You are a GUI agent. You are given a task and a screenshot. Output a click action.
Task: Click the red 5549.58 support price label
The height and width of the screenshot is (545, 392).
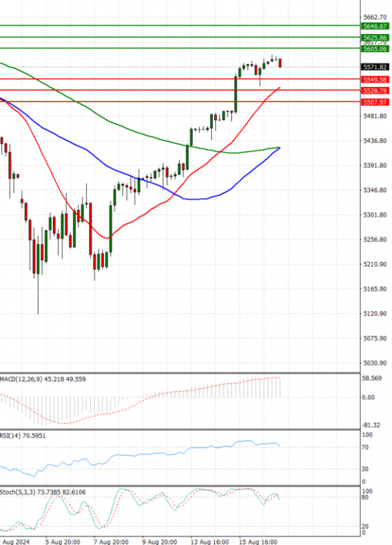374,80
